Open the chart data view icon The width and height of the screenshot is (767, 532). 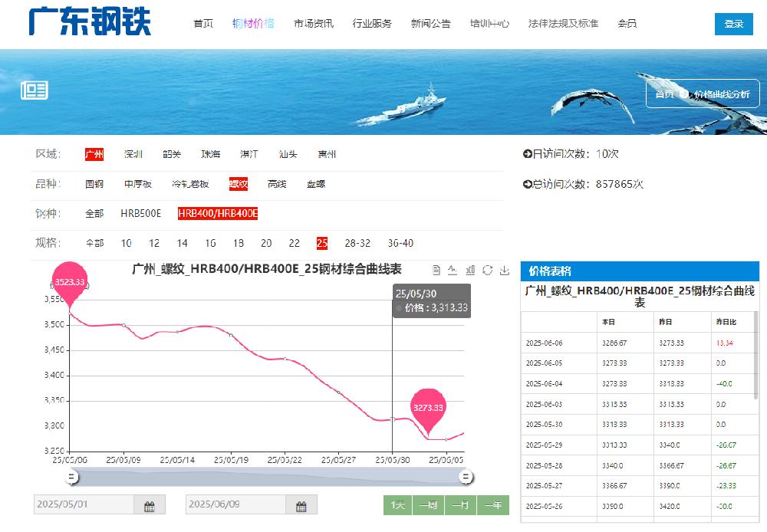coord(436,270)
